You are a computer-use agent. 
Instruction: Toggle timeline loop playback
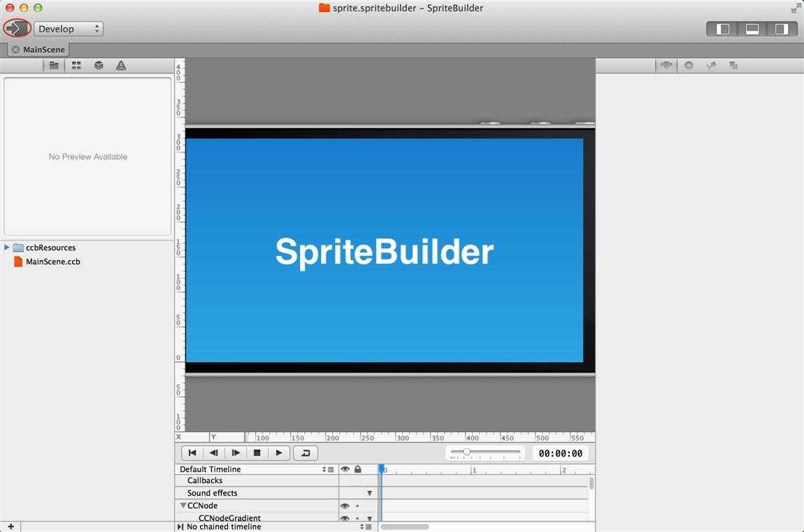306,453
